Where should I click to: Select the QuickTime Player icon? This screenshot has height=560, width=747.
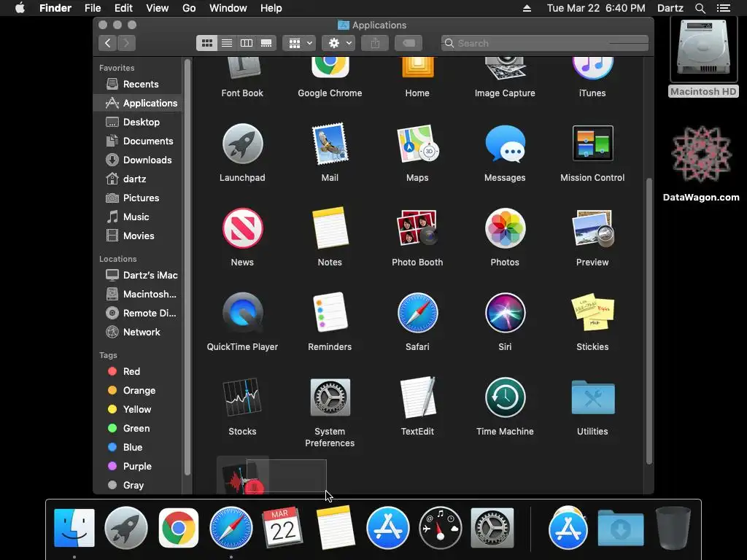(x=242, y=313)
